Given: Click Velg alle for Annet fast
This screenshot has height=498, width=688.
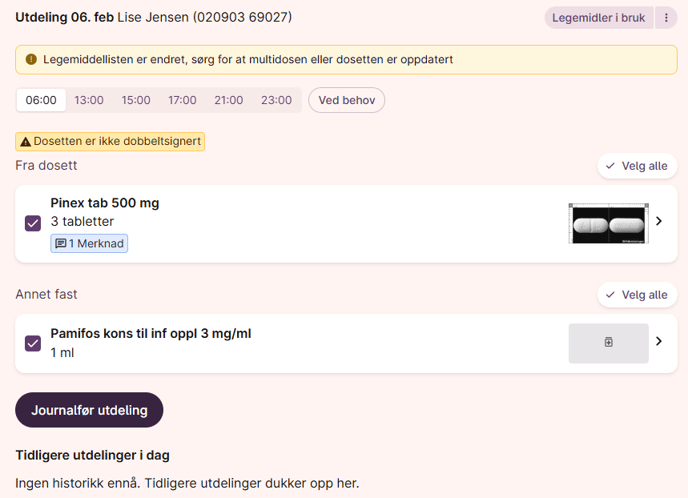Looking at the screenshot, I should (x=637, y=295).
